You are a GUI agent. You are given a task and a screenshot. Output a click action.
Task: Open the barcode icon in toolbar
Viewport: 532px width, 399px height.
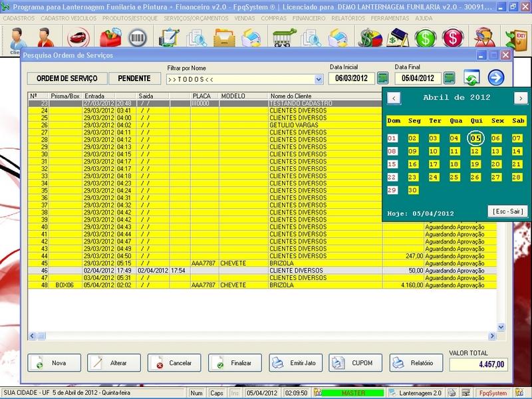click(138, 37)
